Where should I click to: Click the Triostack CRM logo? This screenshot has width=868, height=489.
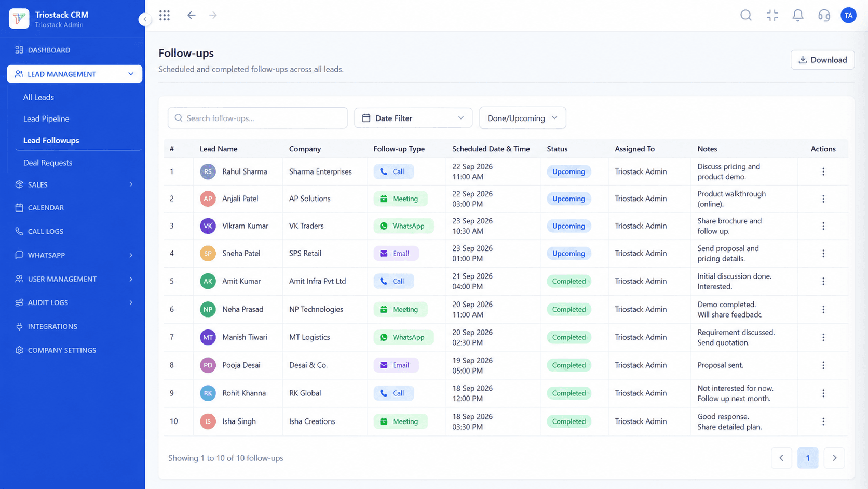[x=19, y=19]
